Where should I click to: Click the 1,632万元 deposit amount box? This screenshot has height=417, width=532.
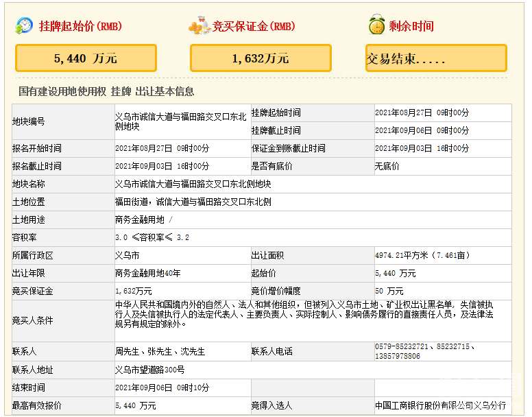261,58
